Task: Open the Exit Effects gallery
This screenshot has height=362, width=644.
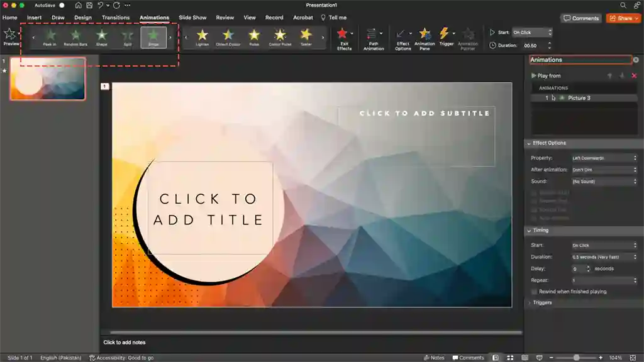Action: (343, 38)
